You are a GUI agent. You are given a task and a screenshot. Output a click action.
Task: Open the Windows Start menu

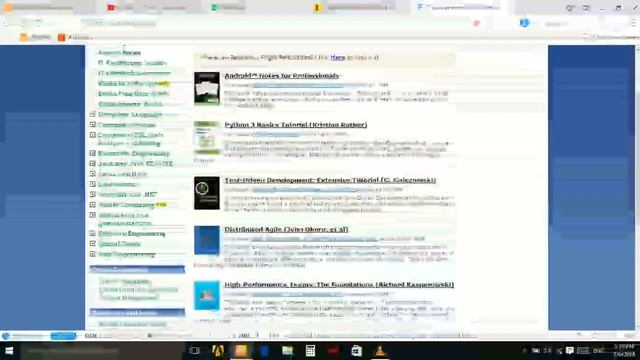9,351
